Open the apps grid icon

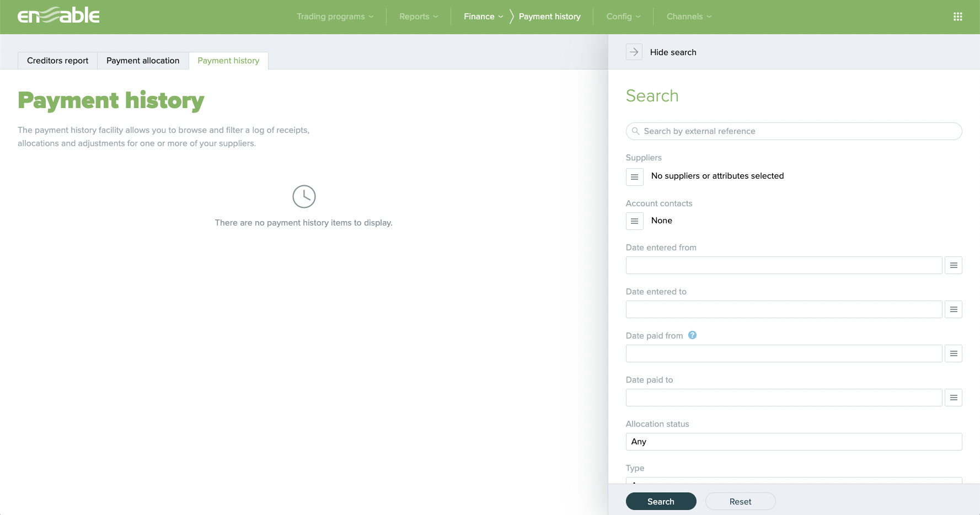[958, 17]
